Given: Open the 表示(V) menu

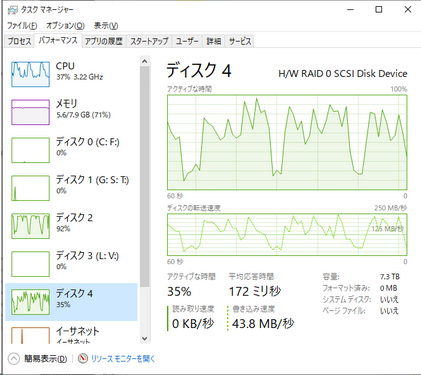Looking at the screenshot, I should (x=106, y=26).
